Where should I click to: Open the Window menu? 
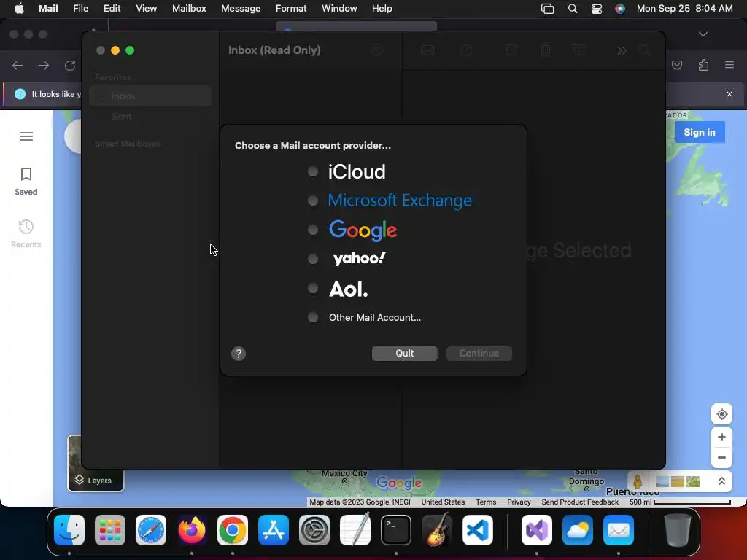click(x=339, y=9)
